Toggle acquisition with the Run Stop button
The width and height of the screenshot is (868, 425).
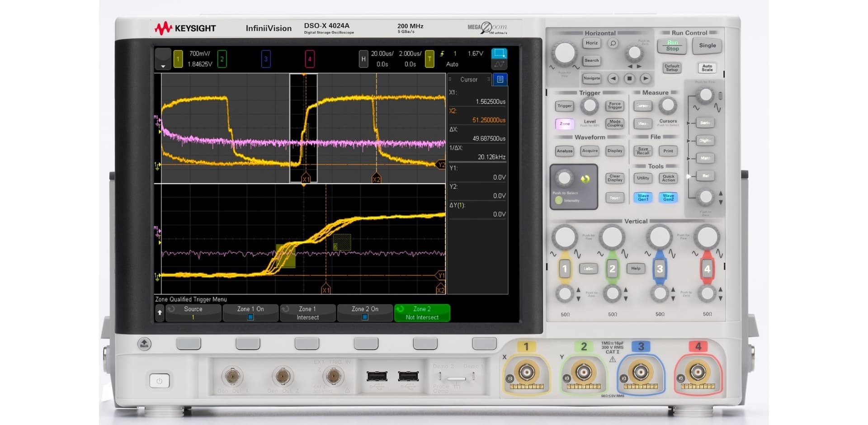click(x=672, y=45)
